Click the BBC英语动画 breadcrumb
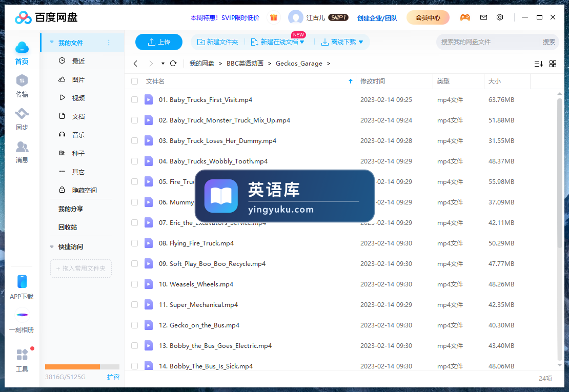 point(245,64)
